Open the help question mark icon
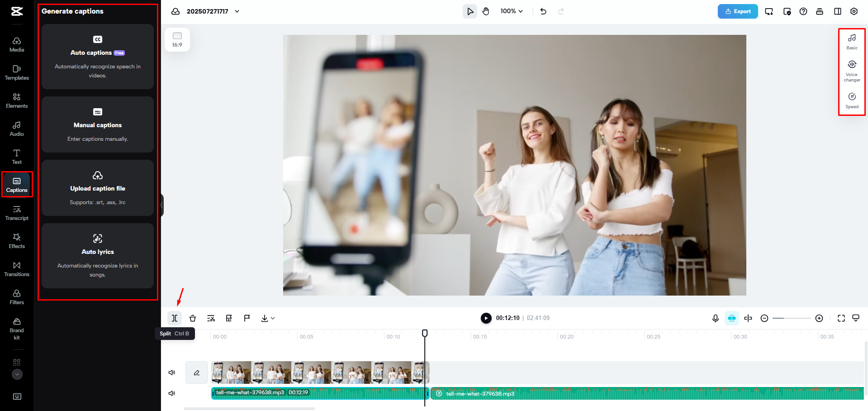Screen dimensions: 868x411 803,11
